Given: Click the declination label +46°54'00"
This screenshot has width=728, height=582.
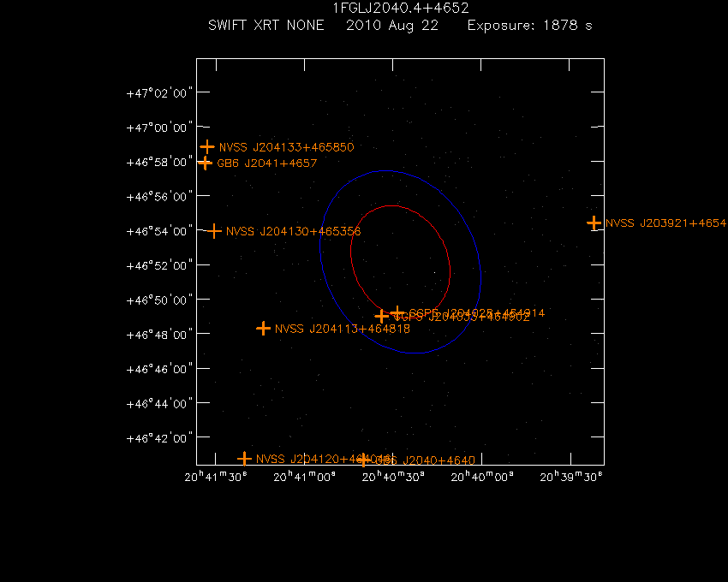Looking at the screenshot, I should coord(159,231).
